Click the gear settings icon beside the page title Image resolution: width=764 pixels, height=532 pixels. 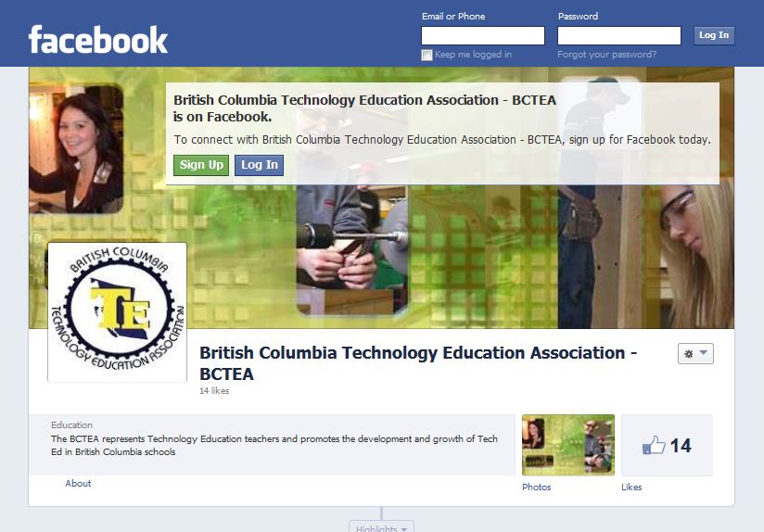click(x=689, y=354)
